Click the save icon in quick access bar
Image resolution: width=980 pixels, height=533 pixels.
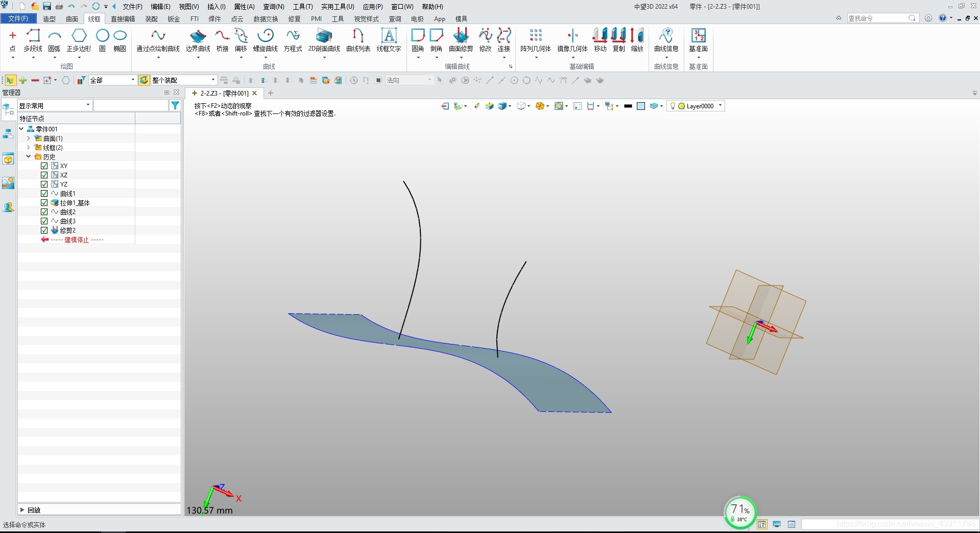47,7
